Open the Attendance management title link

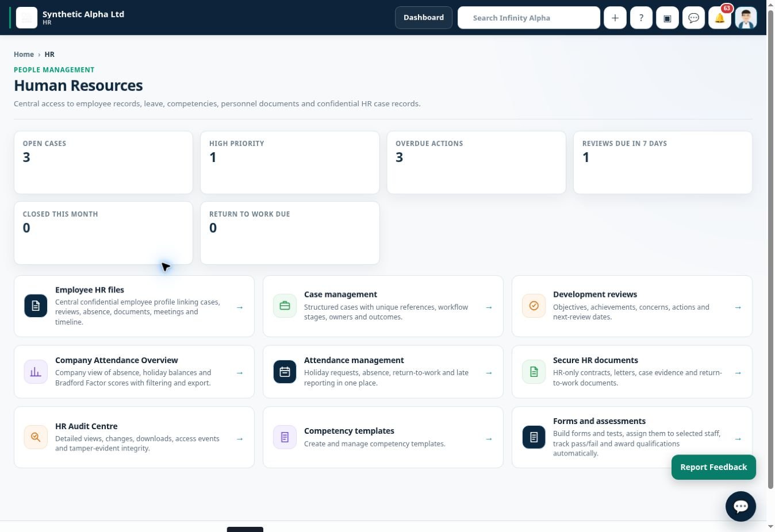(x=354, y=360)
